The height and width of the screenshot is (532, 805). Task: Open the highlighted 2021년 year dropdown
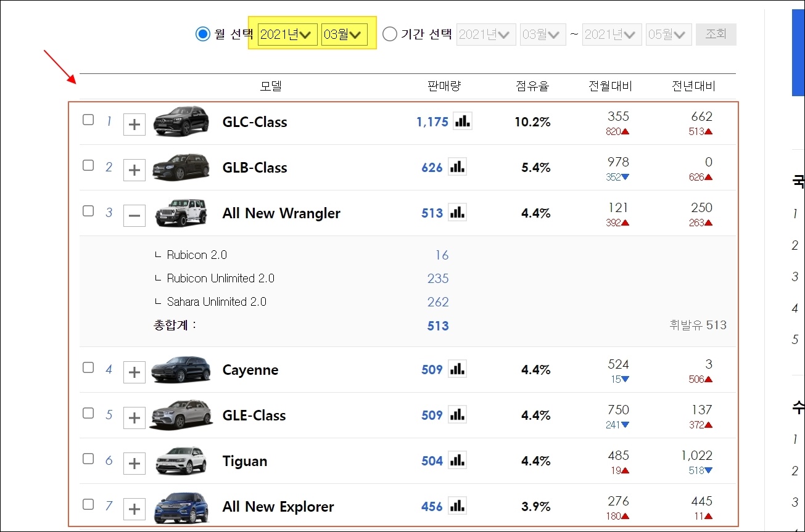(287, 35)
